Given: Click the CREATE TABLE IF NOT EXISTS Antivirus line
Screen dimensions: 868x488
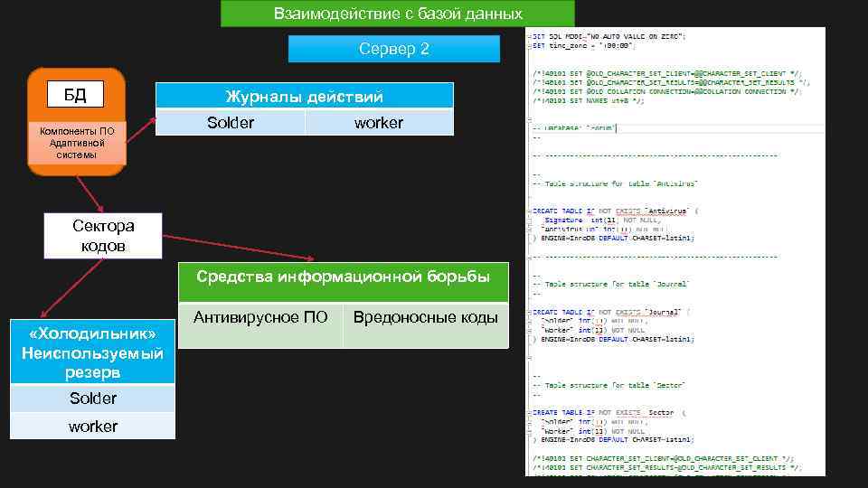Looking at the screenshot, I should pyautogui.click(x=615, y=211).
